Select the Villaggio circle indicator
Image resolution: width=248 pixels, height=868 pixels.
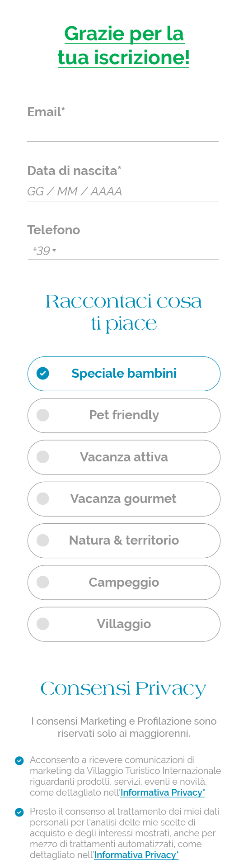pyautogui.click(x=43, y=624)
